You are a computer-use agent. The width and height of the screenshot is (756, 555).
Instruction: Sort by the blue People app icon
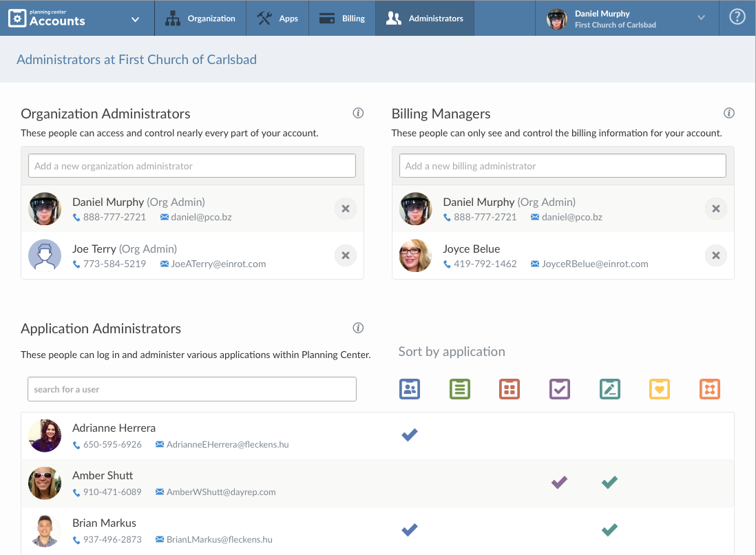[410, 389]
